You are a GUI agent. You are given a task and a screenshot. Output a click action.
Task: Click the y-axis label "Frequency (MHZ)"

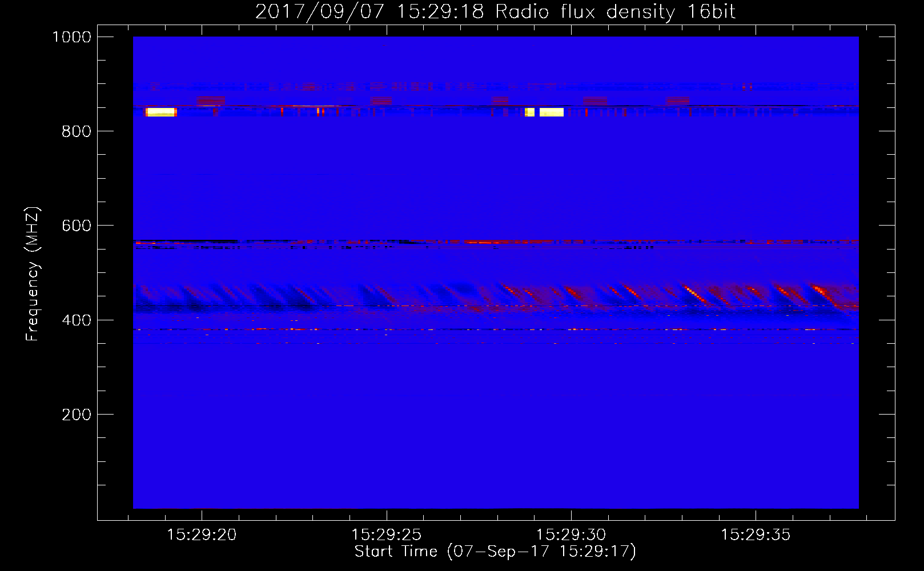[33, 274]
